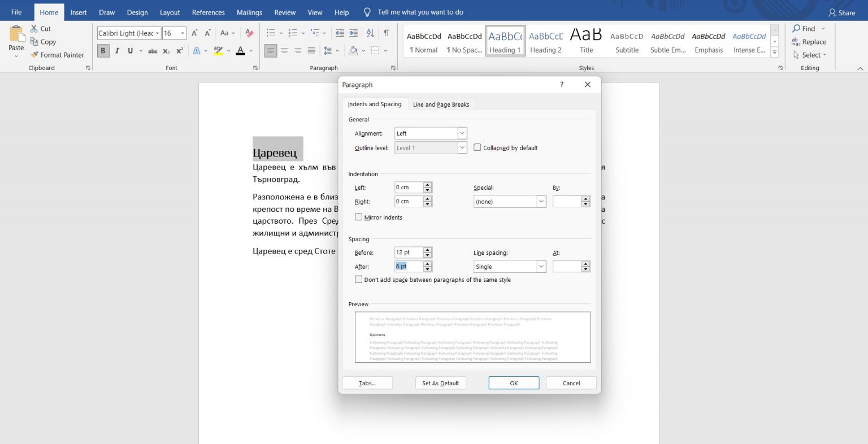Open the File menu
Viewport: 868px width, 444px height.
pos(16,12)
